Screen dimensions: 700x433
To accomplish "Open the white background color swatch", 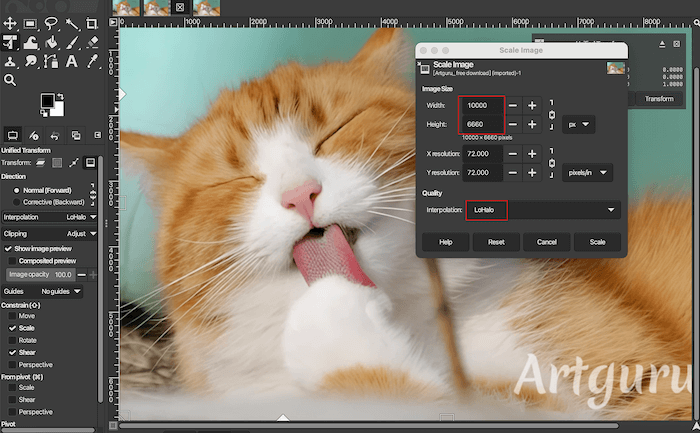I will click(x=59, y=109).
